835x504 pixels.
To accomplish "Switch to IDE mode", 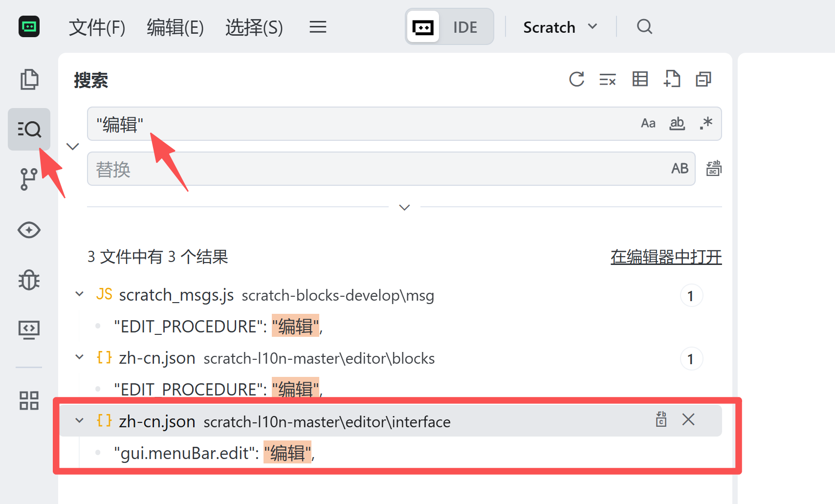I will coord(465,27).
